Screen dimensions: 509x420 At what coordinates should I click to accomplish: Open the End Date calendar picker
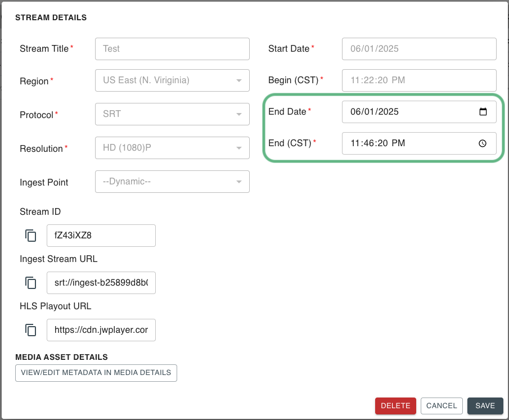click(x=483, y=112)
